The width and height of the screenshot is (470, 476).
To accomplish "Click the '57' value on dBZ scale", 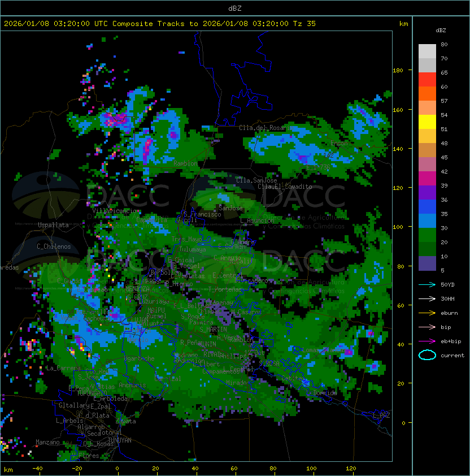I will (x=444, y=101).
